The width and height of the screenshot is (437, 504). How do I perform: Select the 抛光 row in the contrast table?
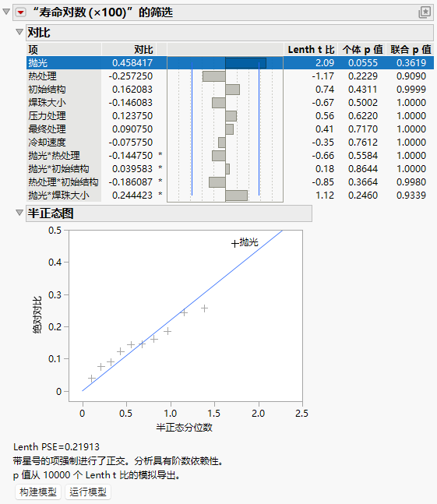230,62
